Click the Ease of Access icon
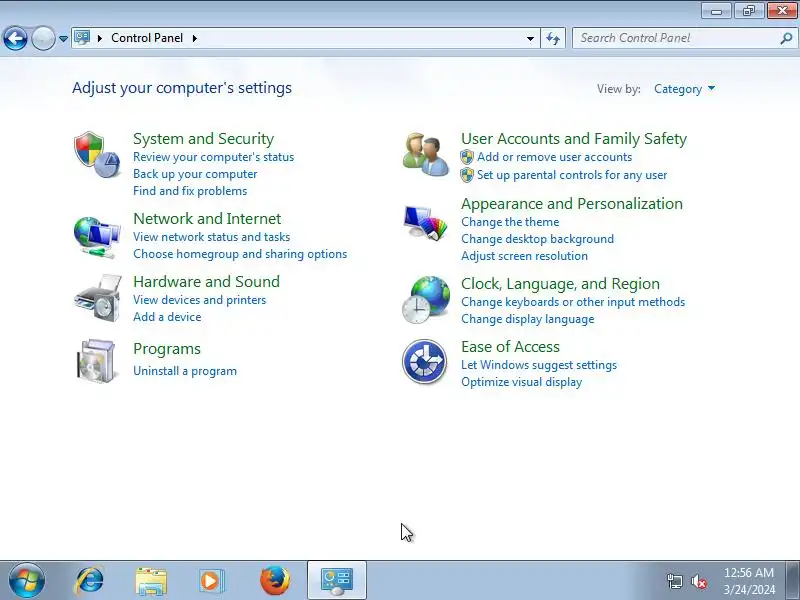This screenshot has width=800, height=600. point(424,361)
